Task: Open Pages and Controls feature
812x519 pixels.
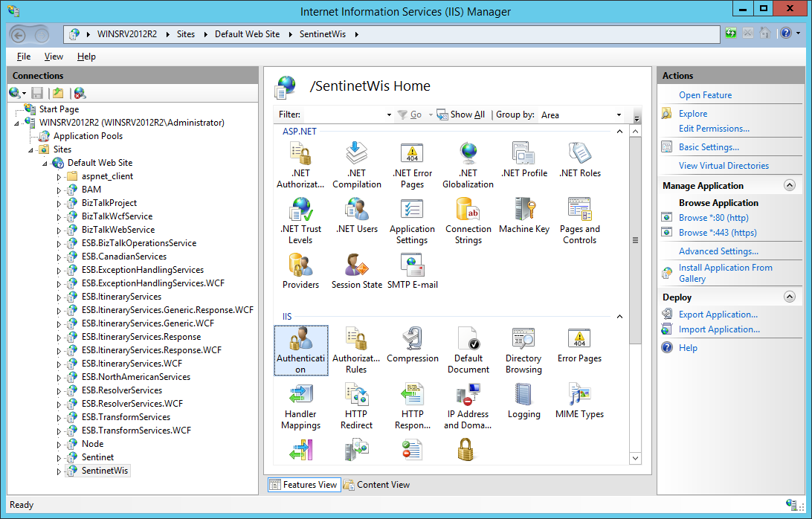Action: click(x=580, y=221)
